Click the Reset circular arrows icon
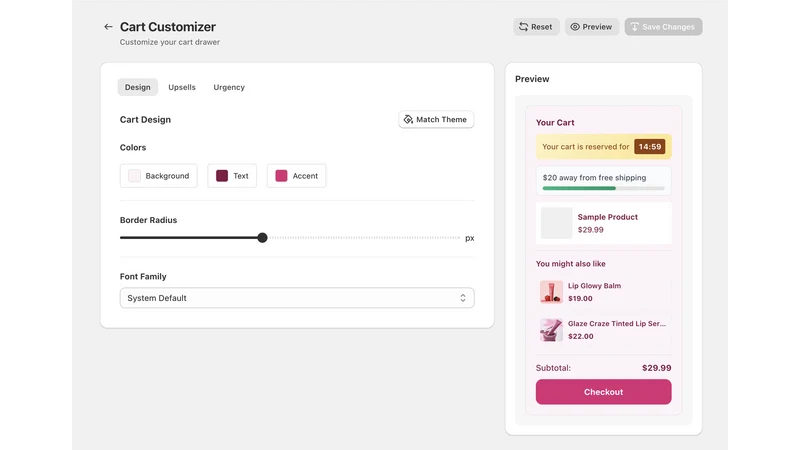The image size is (800, 450). coord(523,27)
